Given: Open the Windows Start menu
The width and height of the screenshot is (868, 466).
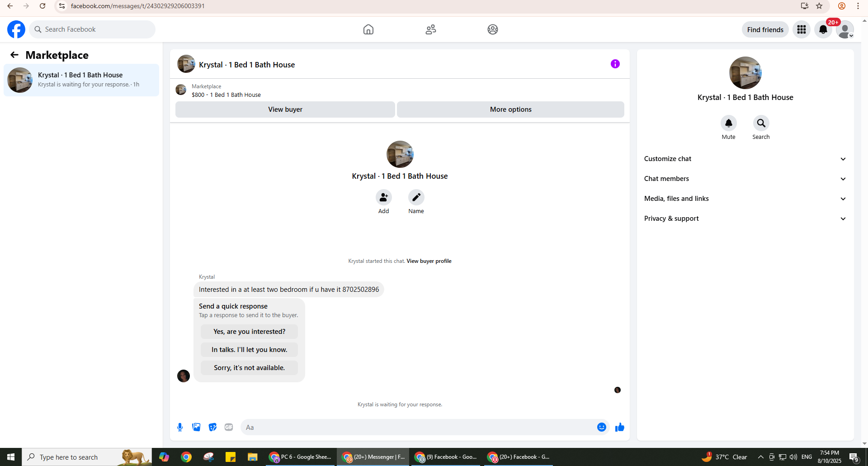Looking at the screenshot, I should click(11, 457).
